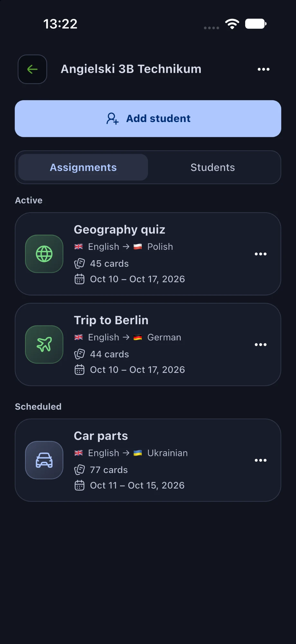
Task: Tap the car icon of Car parts
Action: tap(44, 460)
